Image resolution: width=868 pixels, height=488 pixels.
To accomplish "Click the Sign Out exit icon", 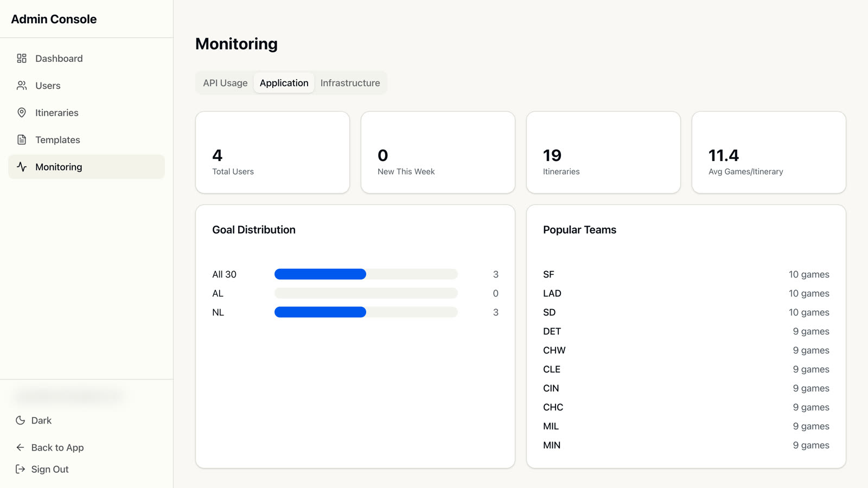I will (x=21, y=469).
